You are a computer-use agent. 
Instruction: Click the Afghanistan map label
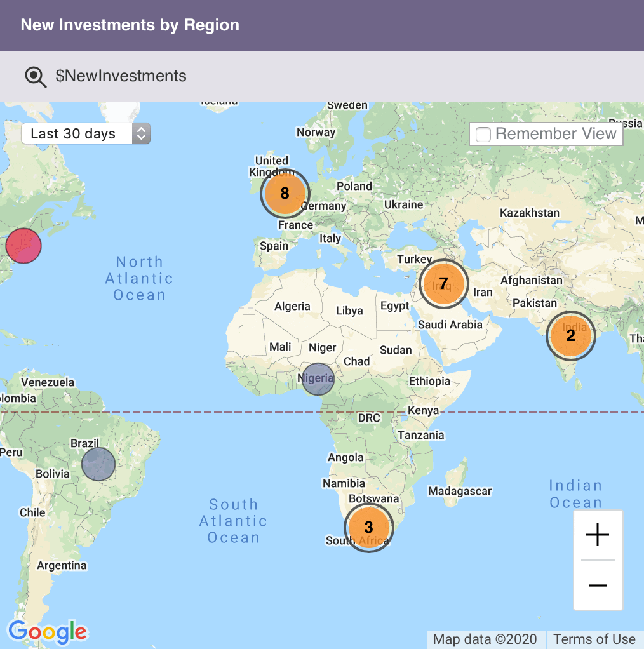click(x=532, y=280)
